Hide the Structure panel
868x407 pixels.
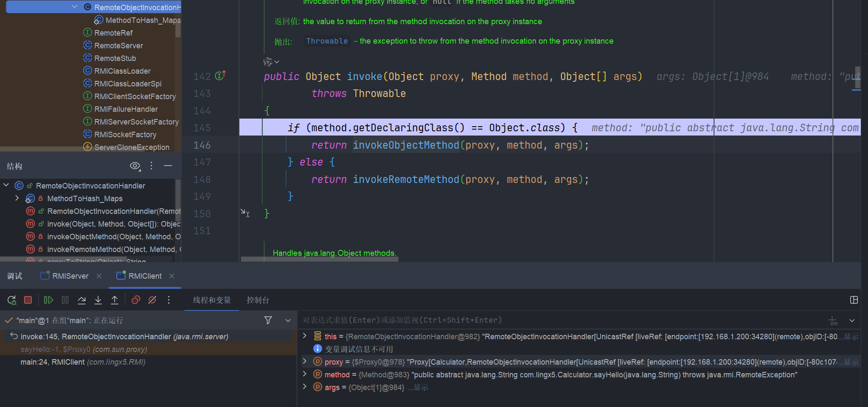click(168, 166)
